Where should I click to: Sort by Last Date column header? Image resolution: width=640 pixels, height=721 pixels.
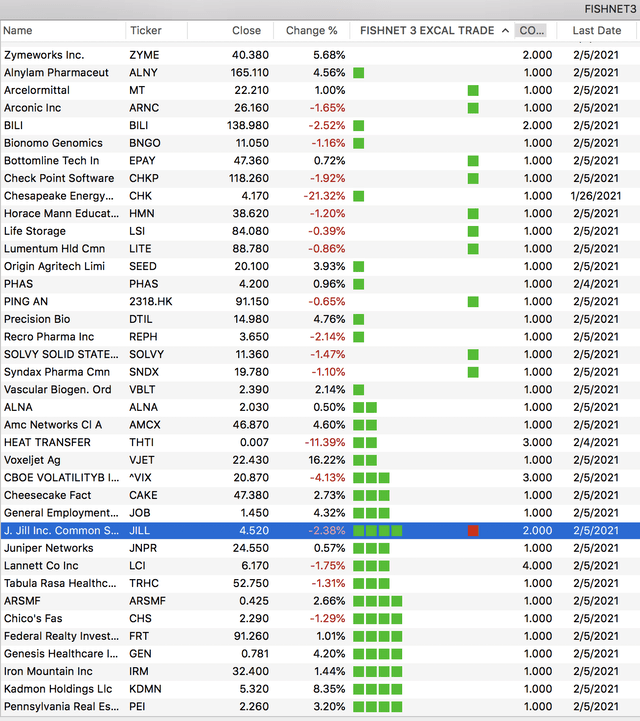[x=596, y=31]
